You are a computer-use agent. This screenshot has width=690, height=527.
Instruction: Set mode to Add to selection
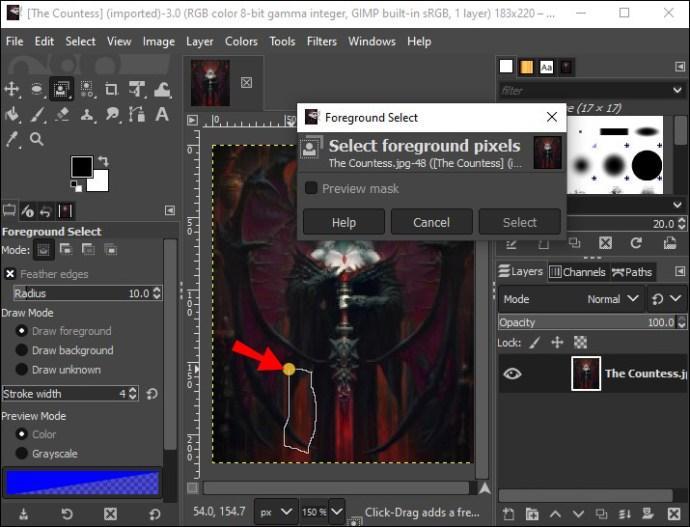coord(66,249)
